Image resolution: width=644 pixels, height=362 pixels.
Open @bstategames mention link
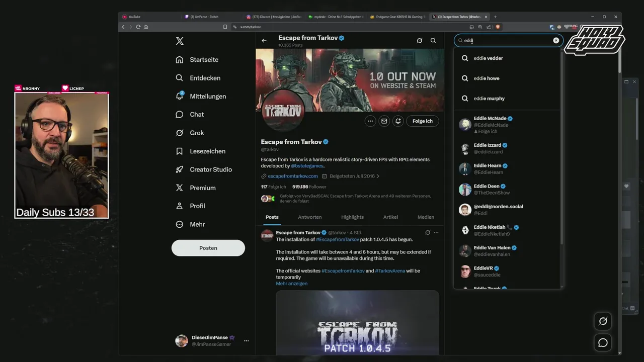(x=307, y=166)
